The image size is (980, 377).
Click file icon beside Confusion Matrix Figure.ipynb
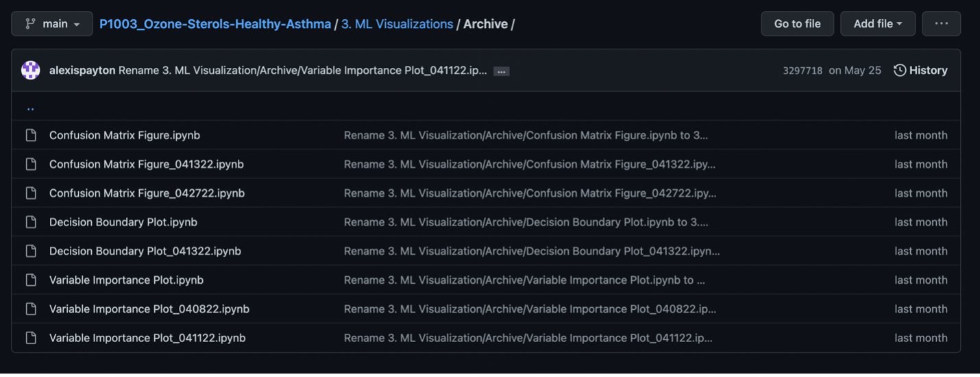[x=31, y=136]
